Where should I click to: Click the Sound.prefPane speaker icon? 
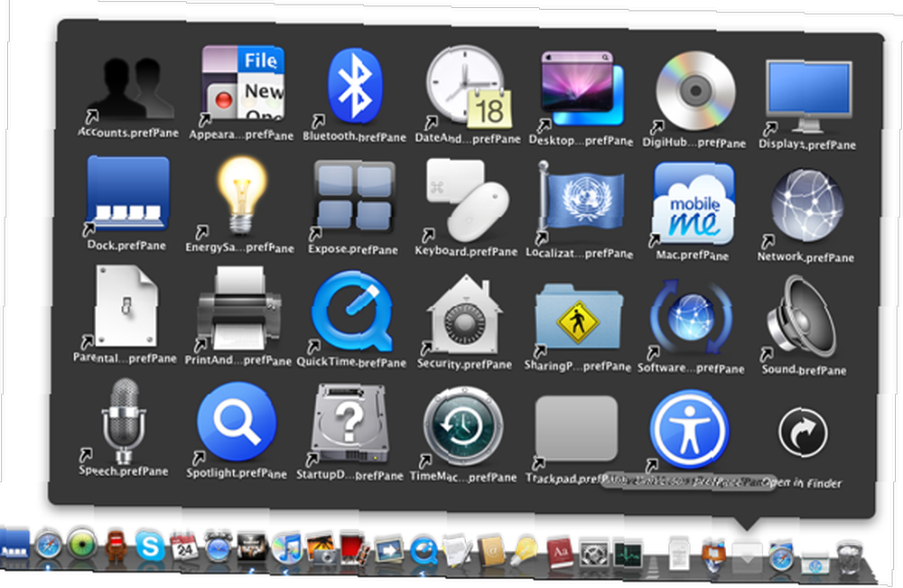click(802, 317)
